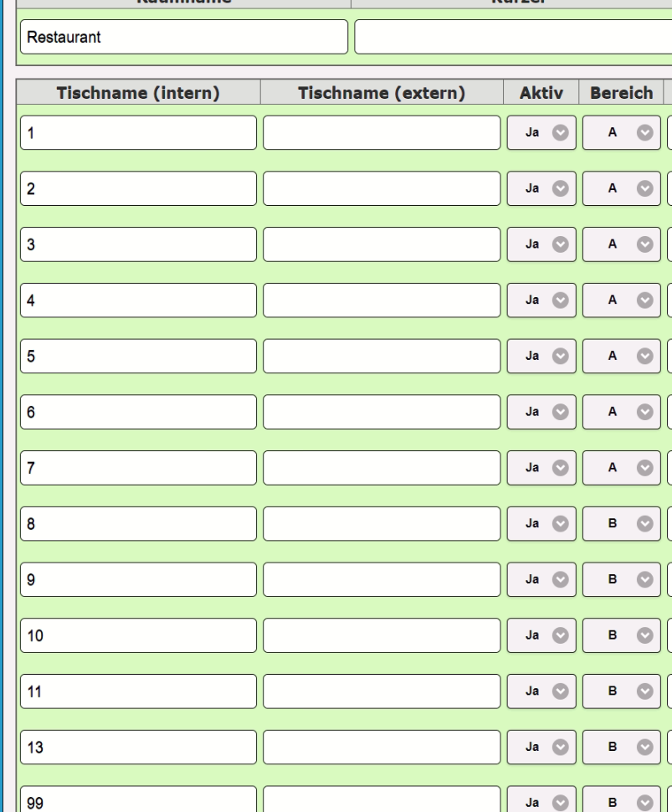
Task: Toggle Aktiv dropdown for table 10
Action: coord(541,635)
